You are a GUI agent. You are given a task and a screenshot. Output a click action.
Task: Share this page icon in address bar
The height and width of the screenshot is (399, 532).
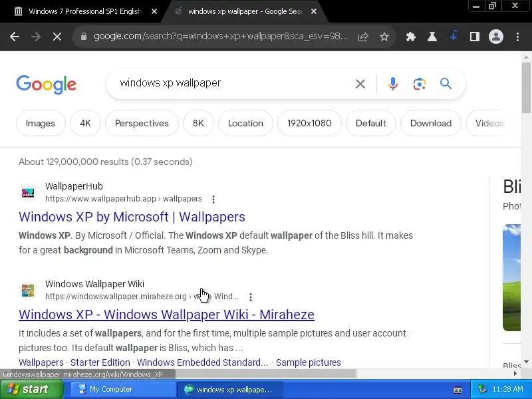(x=362, y=37)
